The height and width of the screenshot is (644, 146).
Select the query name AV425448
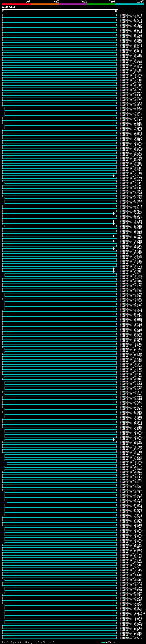tap(8, 8)
